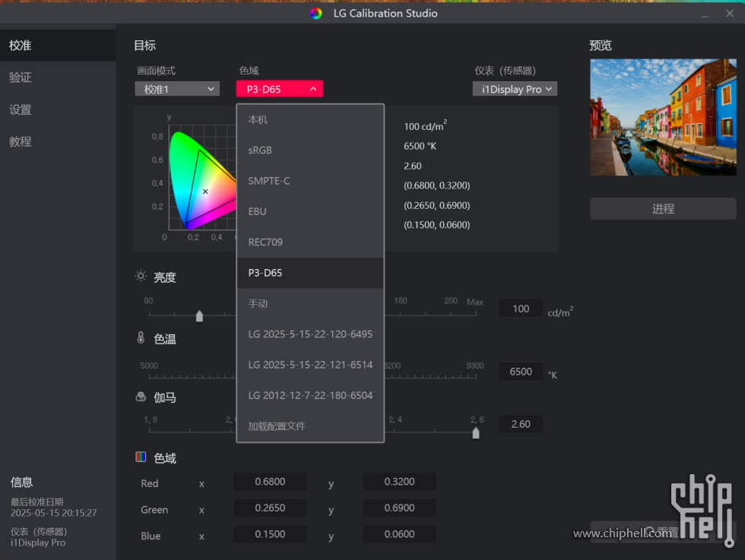Click the color gamut RGB icon
The height and width of the screenshot is (560, 745).
(141, 457)
